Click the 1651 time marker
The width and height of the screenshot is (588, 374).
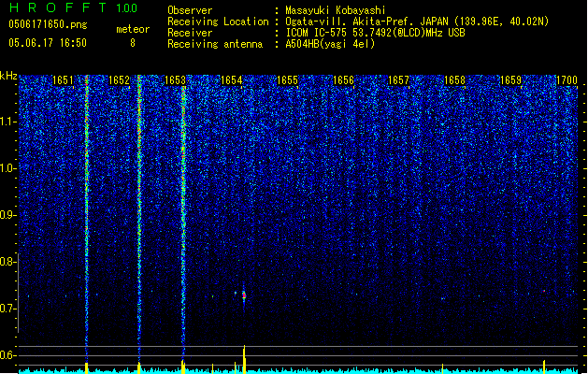coord(63,80)
